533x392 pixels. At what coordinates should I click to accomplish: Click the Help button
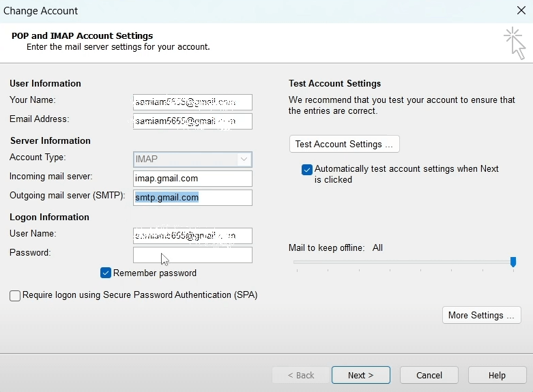pyautogui.click(x=497, y=376)
